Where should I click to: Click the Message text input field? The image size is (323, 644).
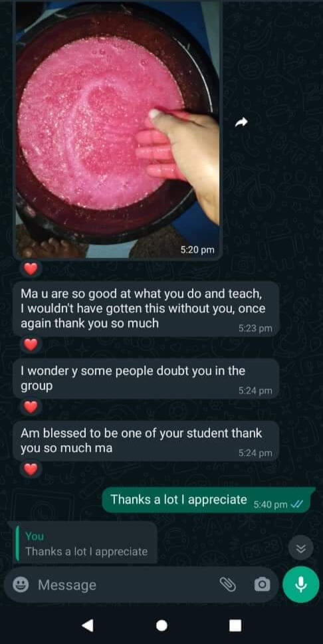[126, 585]
